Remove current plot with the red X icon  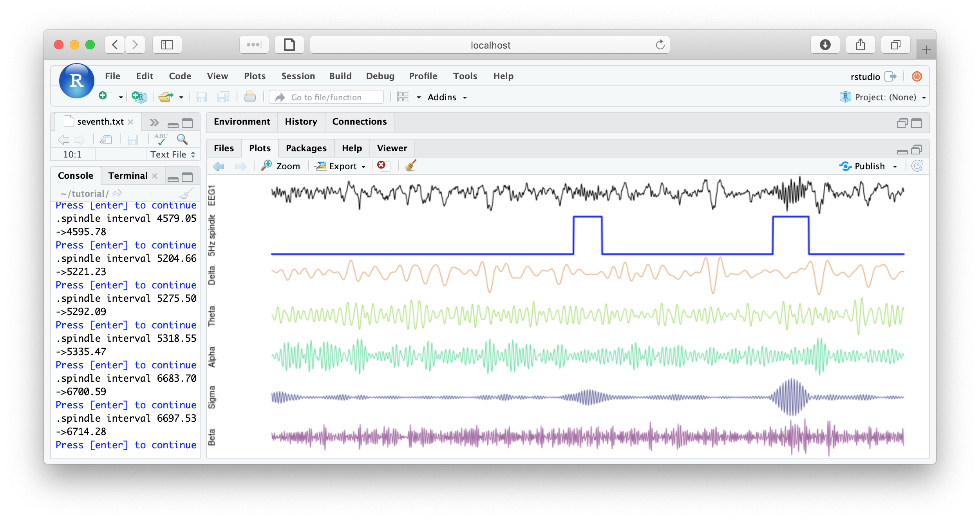click(381, 165)
